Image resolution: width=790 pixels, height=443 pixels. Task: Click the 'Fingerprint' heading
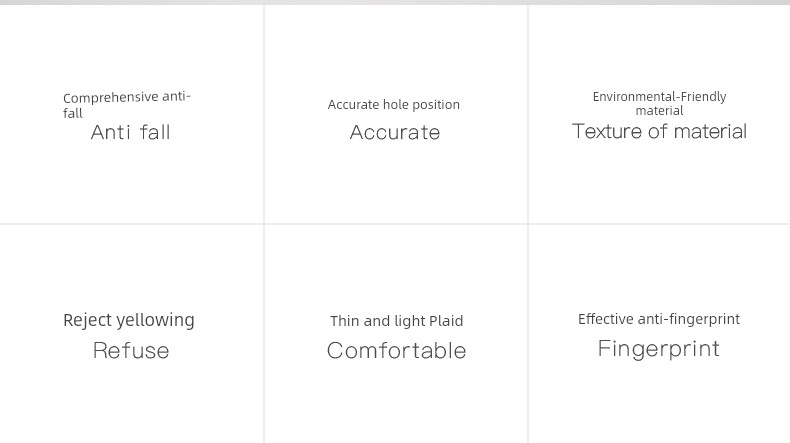[659, 349]
